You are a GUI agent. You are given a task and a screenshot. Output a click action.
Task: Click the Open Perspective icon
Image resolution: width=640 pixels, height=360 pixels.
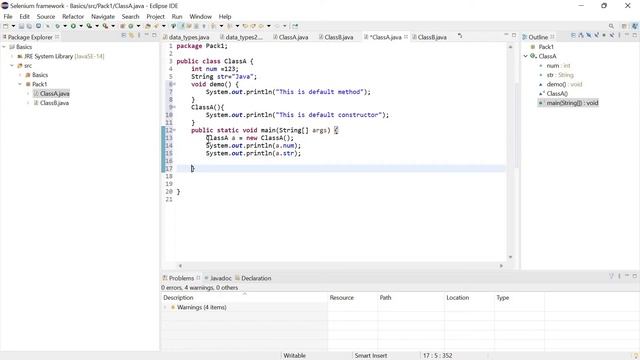[x=624, y=26]
